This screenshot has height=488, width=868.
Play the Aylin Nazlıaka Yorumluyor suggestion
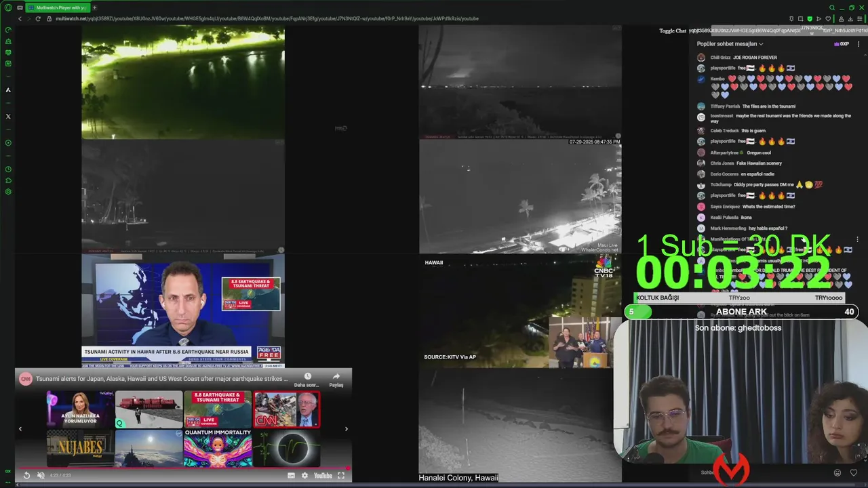point(80,409)
